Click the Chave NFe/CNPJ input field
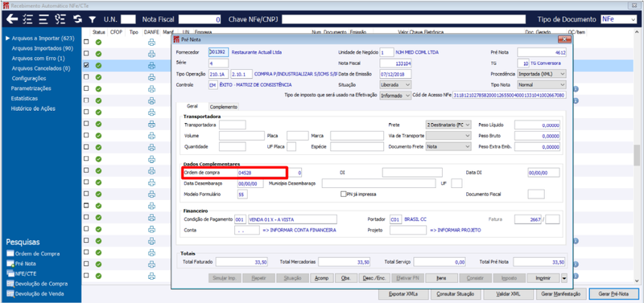 tap(404, 19)
